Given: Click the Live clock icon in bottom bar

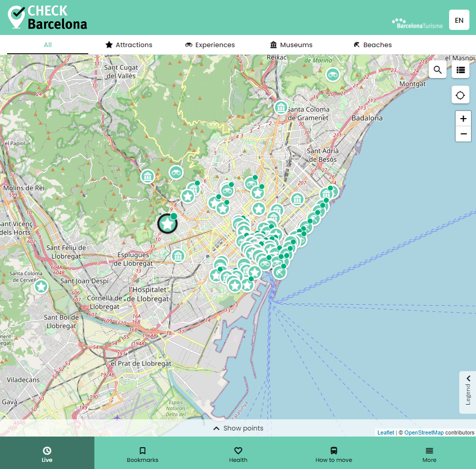Looking at the screenshot, I should [47, 453].
